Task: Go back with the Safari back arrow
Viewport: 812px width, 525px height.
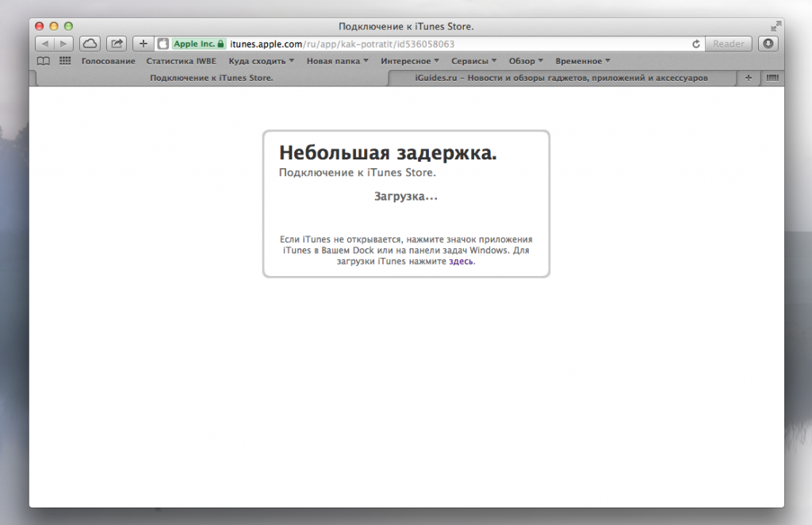Action: point(44,44)
